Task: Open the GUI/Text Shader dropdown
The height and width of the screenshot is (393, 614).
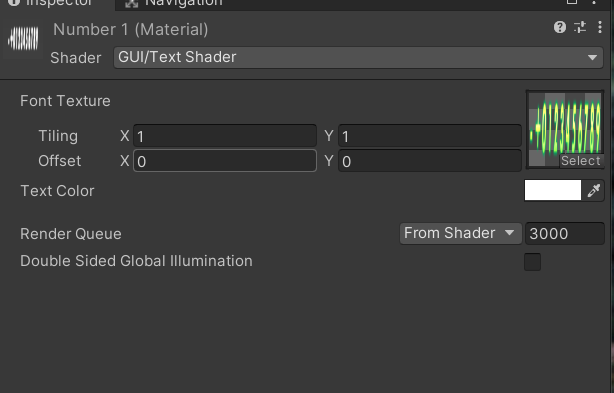Action: click(x=358, y=58)
